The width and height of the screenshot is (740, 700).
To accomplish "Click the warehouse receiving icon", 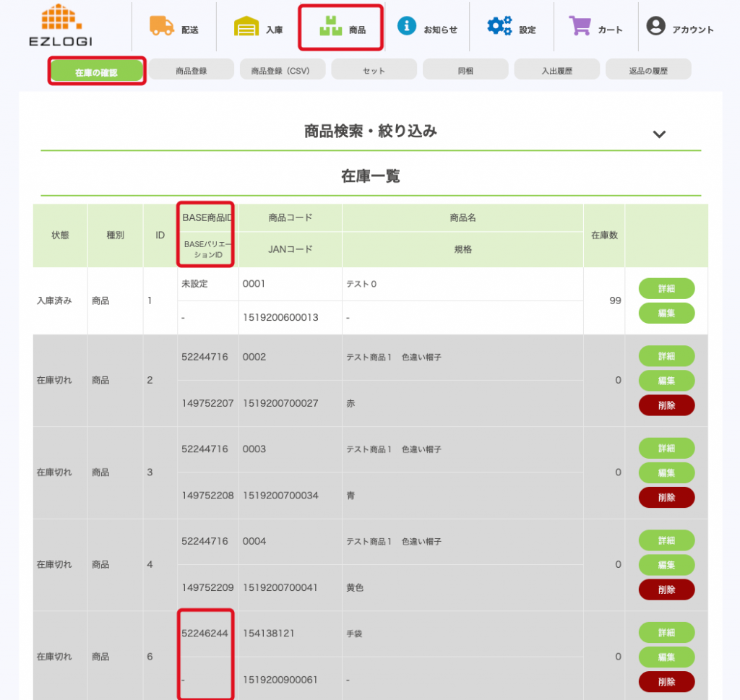I will pos(246,27).
